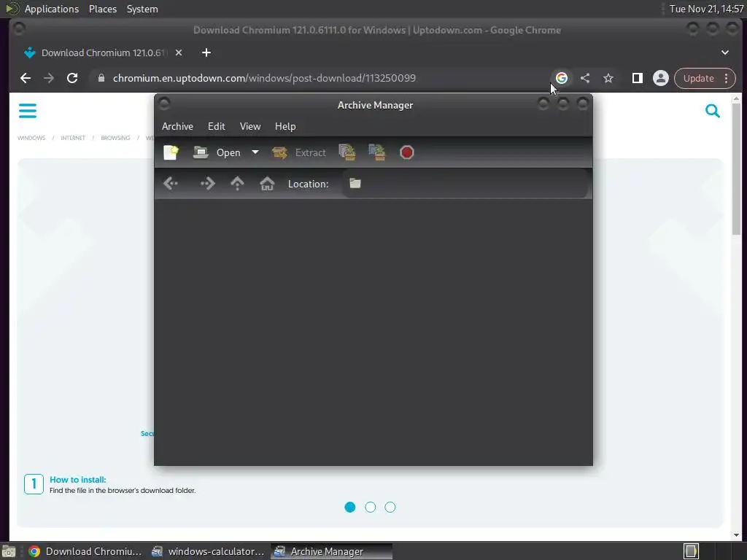The image size is (747, 560).
Task: Open the Edit menu
Action: tap(216, 126)
